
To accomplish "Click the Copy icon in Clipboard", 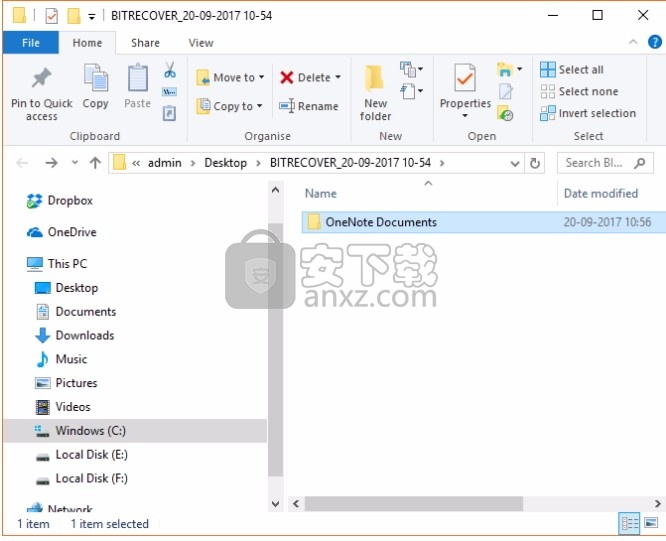I will click(x=96, y=78).
